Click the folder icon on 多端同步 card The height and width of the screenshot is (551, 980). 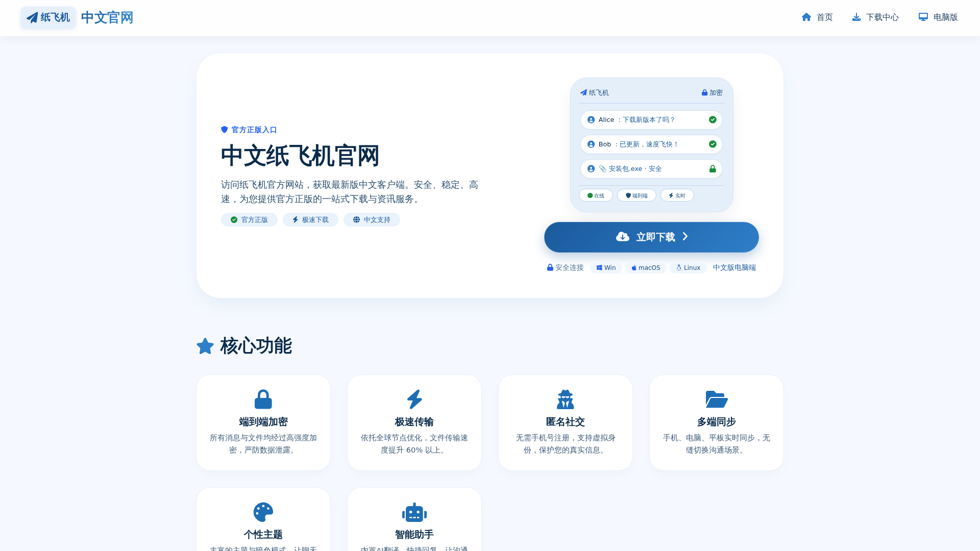(717, 399)
